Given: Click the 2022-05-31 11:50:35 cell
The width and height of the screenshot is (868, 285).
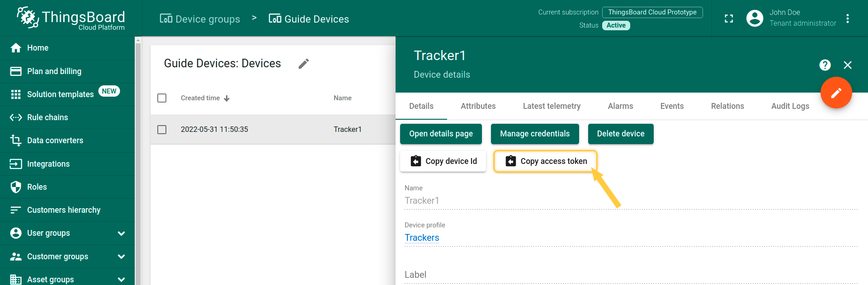Looking at the screenshot, I should (x=214, y=130).
